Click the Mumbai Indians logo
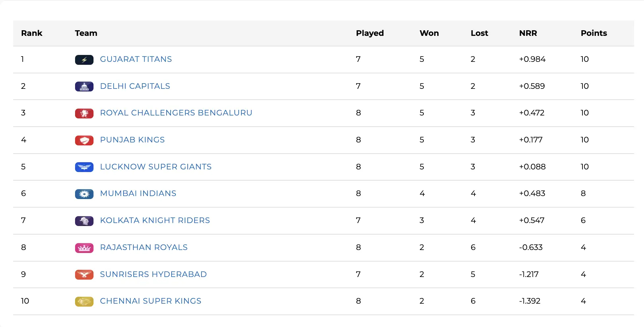This screenshot has height=327, width=644. click(84, 194)
